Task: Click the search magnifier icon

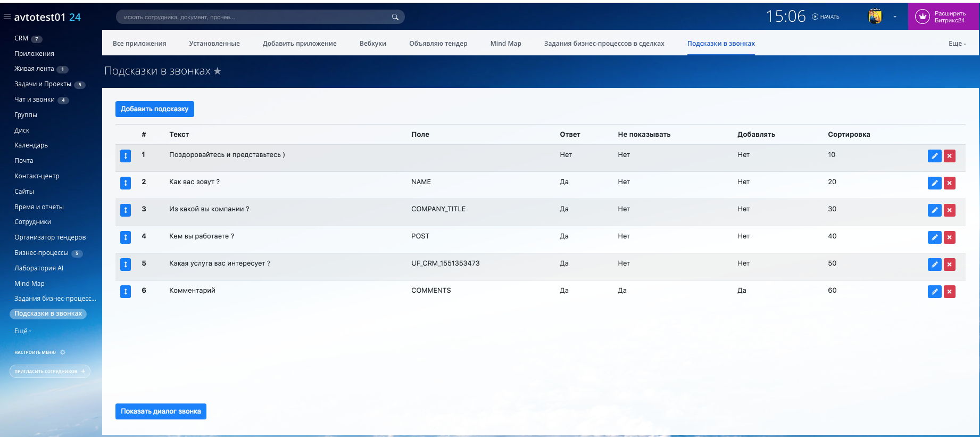Action: tap(395, 17)
